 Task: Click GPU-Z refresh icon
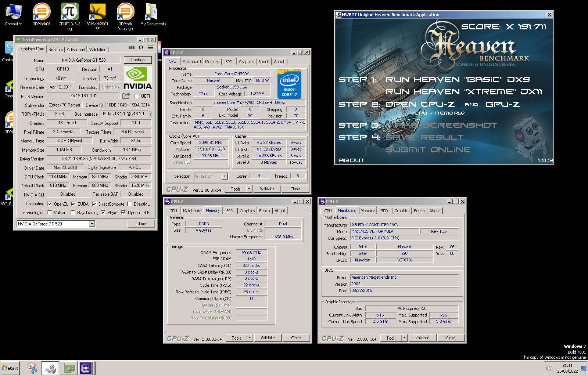tap(141, 47)
